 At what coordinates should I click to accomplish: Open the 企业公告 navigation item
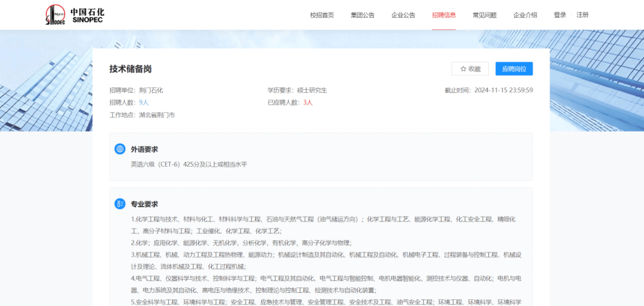pos(403,15)
